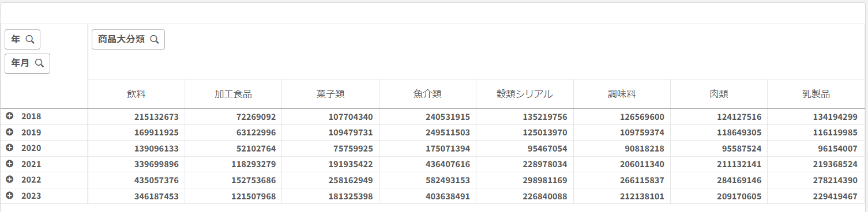Screen dimensions: 868x212
Task: Click cell value 126569600
Action: tap(642, 116)
